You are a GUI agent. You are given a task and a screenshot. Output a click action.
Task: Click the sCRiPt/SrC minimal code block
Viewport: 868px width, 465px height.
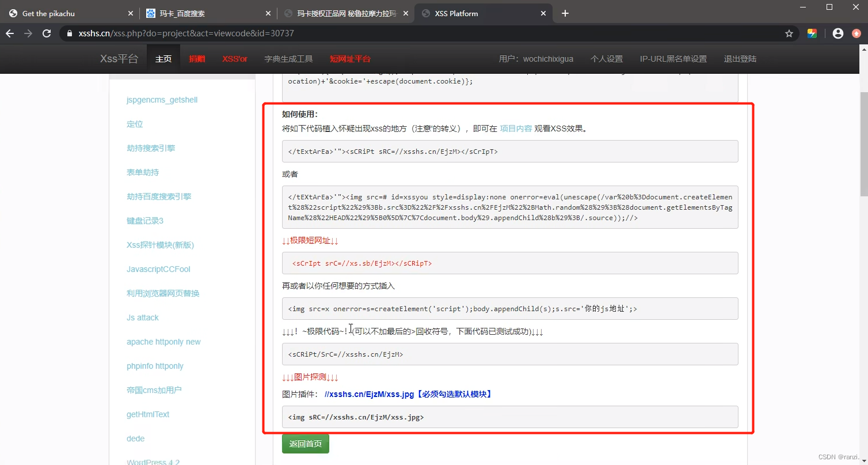510,354
